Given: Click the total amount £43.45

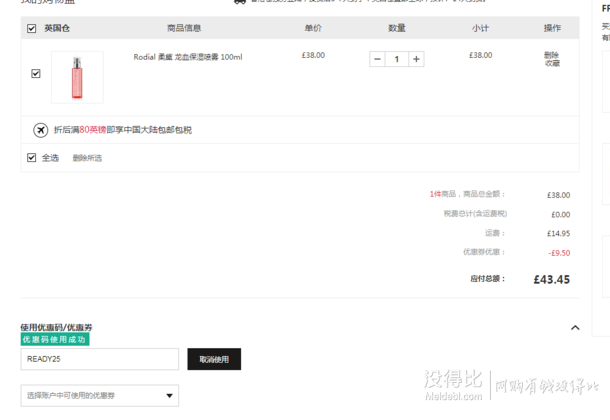Looking at the screenshot, I should (552, 279).
